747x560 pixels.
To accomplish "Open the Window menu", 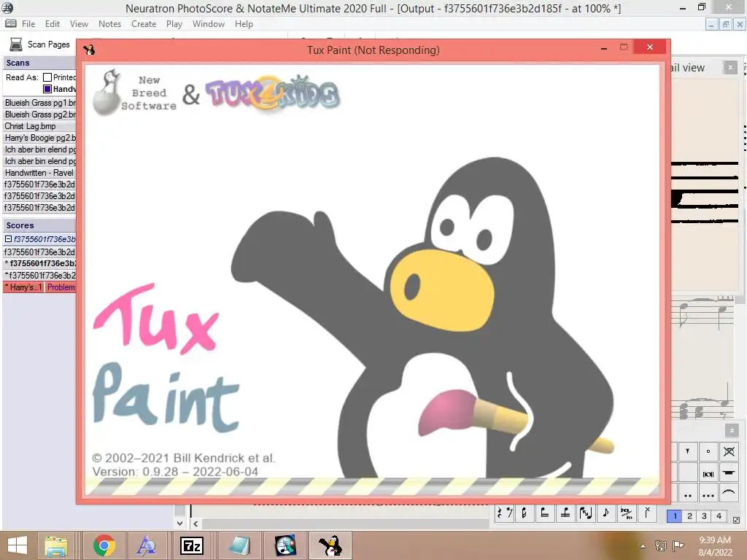I will point(208,24).
